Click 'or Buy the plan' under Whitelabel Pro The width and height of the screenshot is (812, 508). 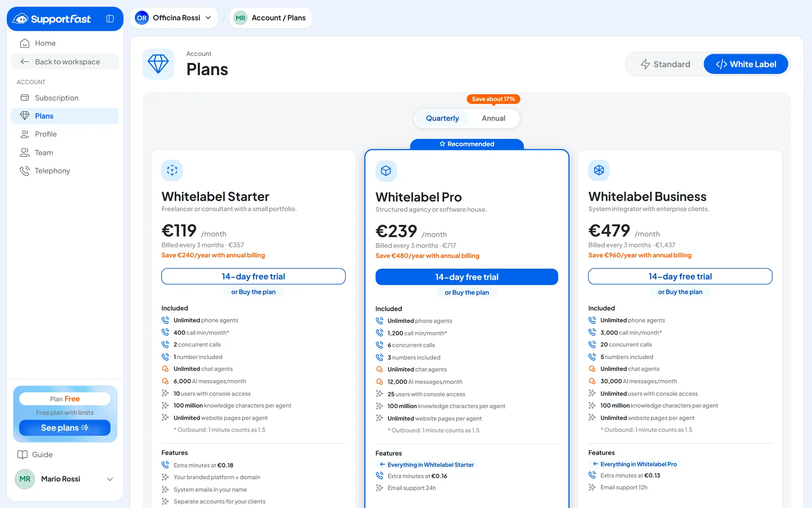467,292
